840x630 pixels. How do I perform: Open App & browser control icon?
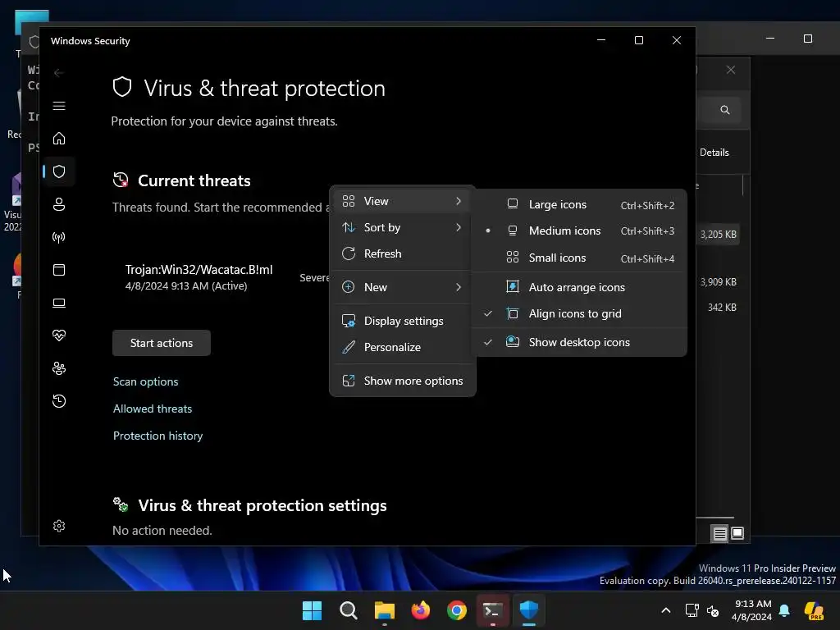pos(59,270)
